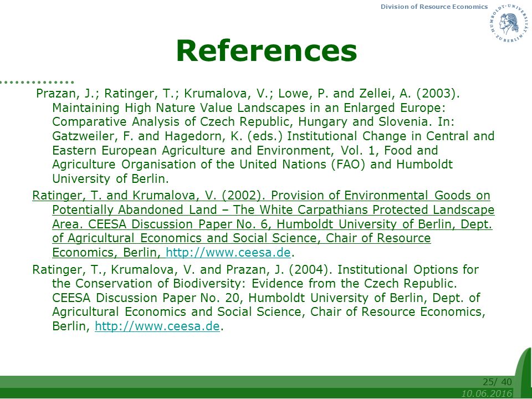Click the line 'the Conservation of Biodiversity'

click(x=254, y=283)
